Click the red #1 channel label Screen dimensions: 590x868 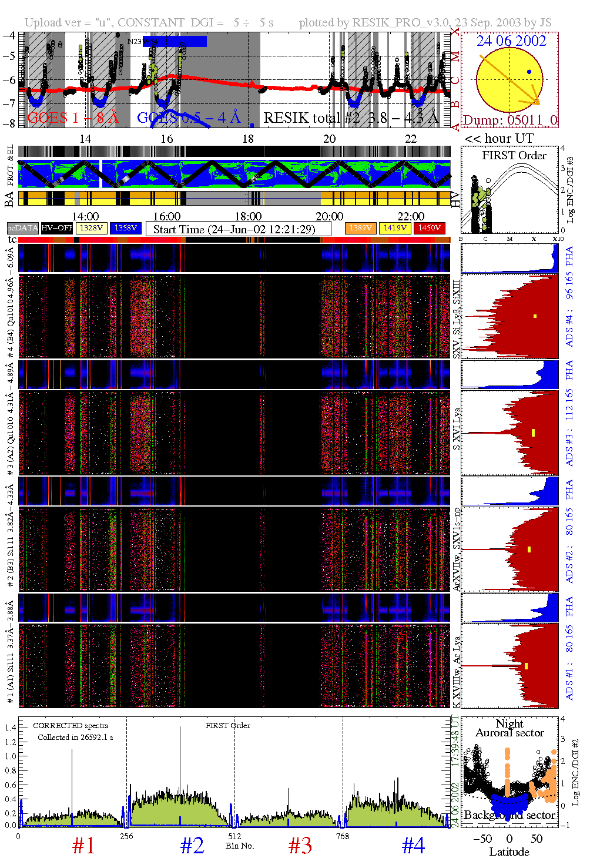coord(83,846)
